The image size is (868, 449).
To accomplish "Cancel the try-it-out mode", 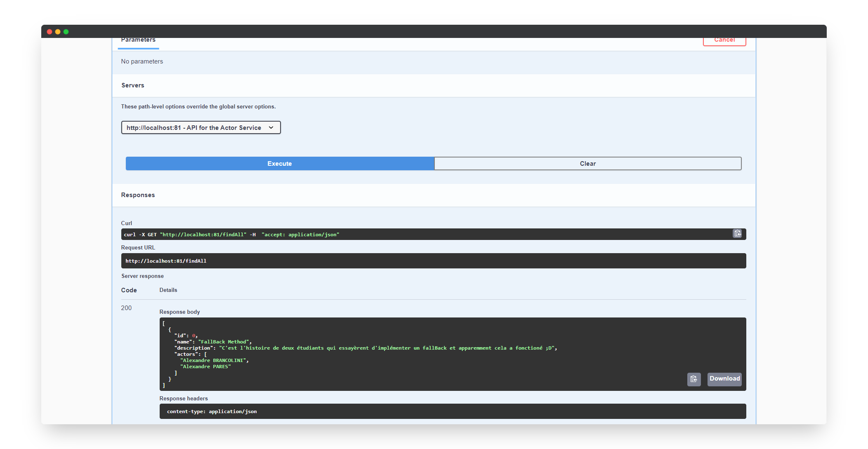I will 724,40.
